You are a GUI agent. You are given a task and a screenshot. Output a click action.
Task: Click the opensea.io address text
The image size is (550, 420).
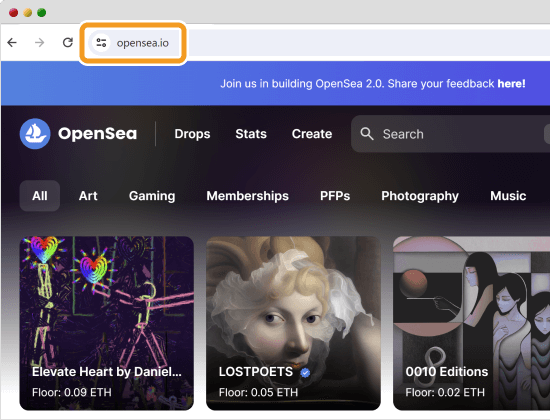coord(143,43)
